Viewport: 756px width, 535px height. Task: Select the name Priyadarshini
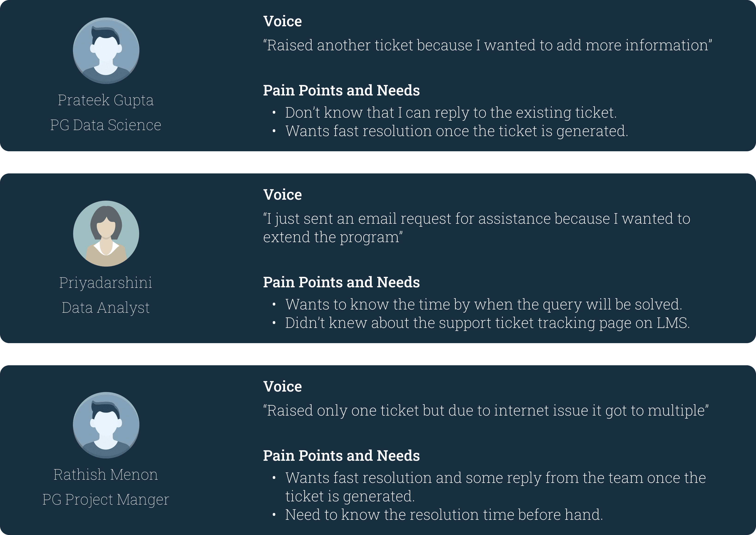(x=106, y=283)
